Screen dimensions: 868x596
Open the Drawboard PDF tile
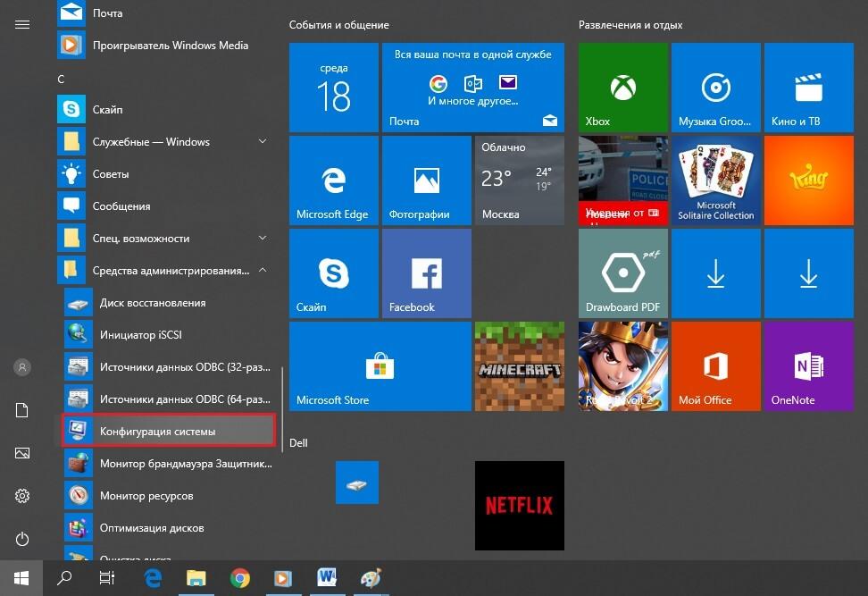(623, 273)
